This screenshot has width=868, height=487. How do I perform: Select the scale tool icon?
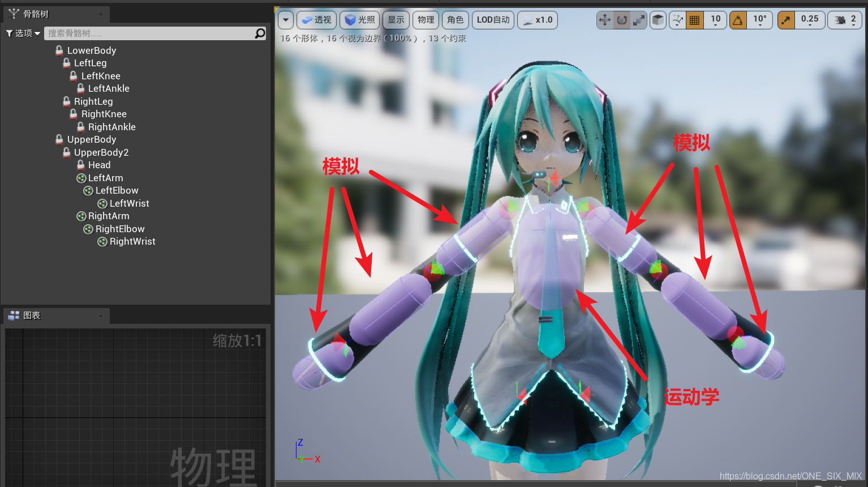point(638,20)
